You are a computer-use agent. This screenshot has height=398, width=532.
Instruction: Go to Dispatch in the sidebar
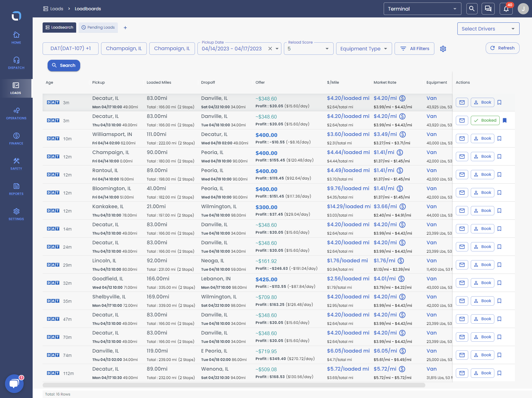click(x=16, y=63)
